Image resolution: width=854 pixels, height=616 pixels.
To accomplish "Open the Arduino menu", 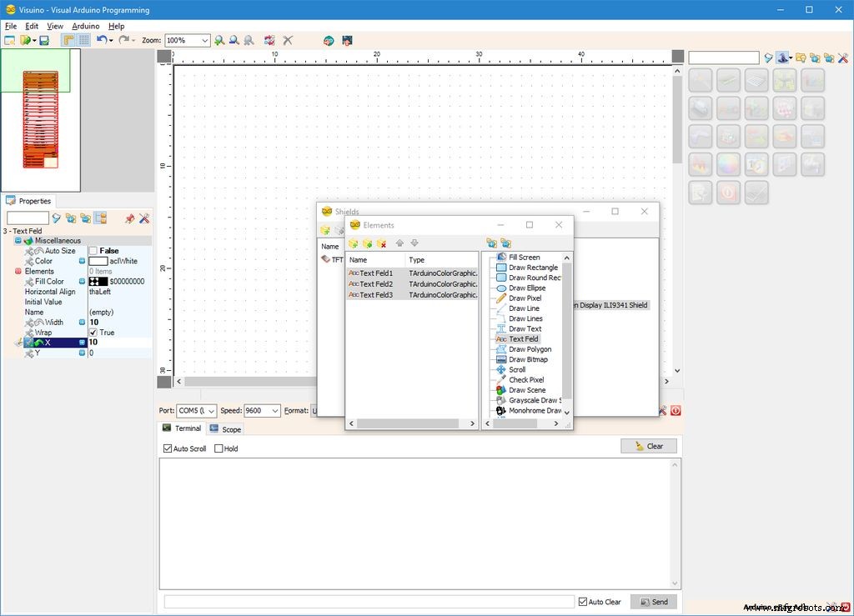I will pyautogui.click(x=85, y=26).
